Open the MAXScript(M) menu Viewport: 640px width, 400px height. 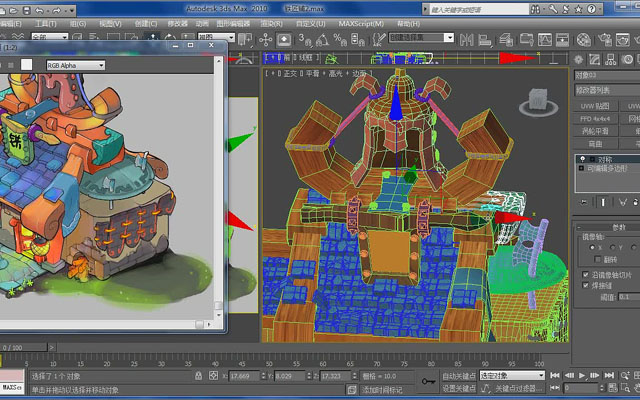tap(361, 24)
